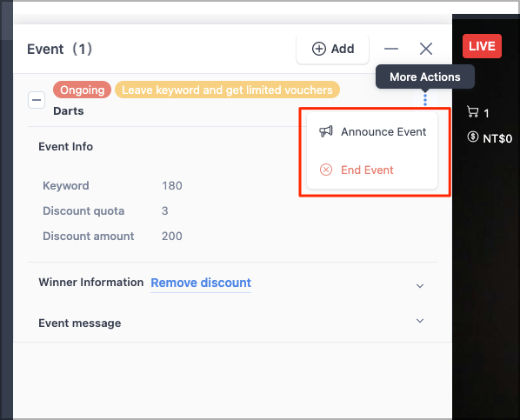Close the Event panel with X
The image size is (520, 420).
(426, 49)
